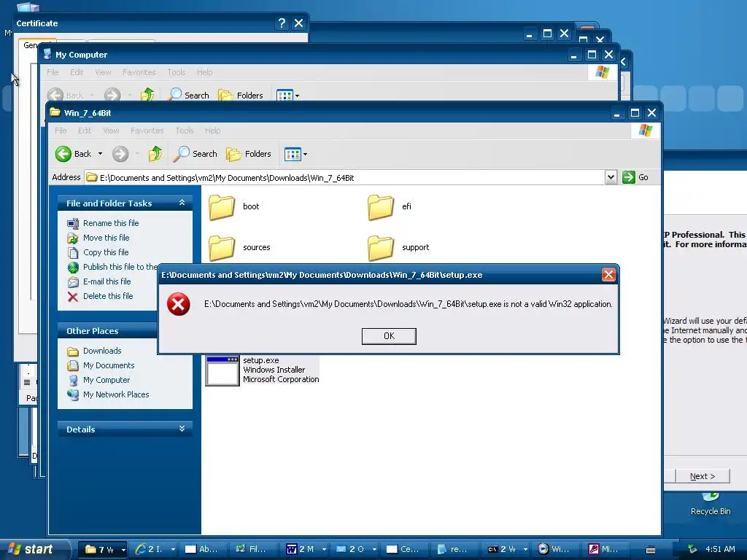Click OK in the setup.exe error dialog
The width and height of the screenshot is (747, 560).
(389, 336)
